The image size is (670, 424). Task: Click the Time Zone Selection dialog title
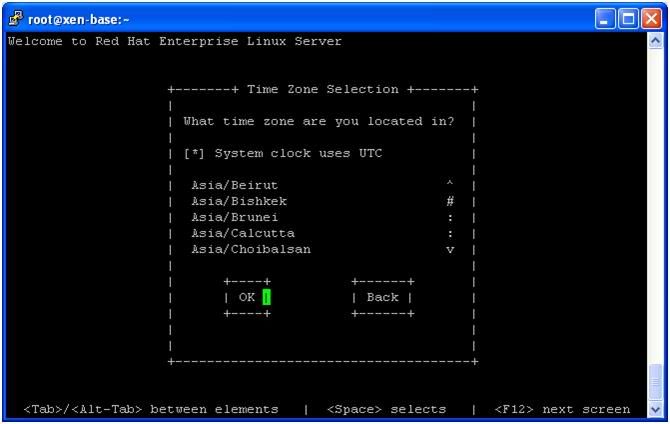tap(323, 89)
